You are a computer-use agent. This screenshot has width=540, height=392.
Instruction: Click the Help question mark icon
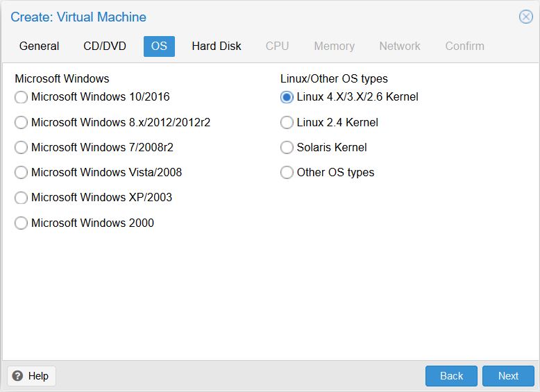tap(17, 376)
